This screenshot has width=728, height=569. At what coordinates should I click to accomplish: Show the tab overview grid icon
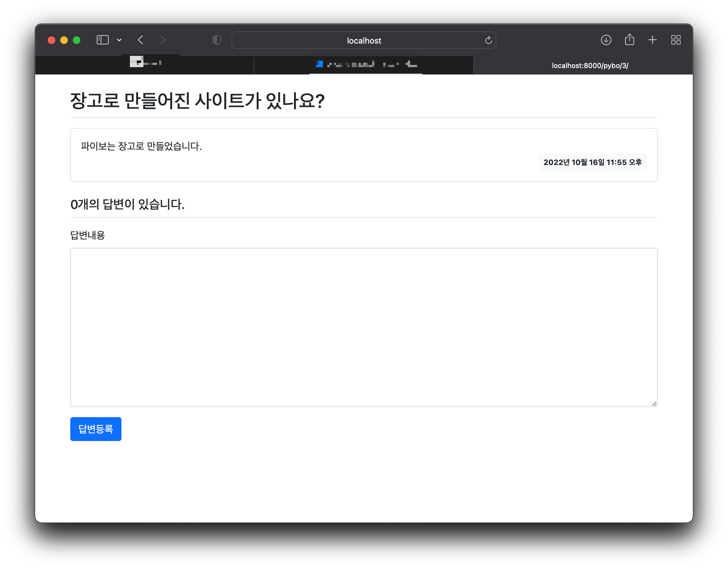point(676,40)
